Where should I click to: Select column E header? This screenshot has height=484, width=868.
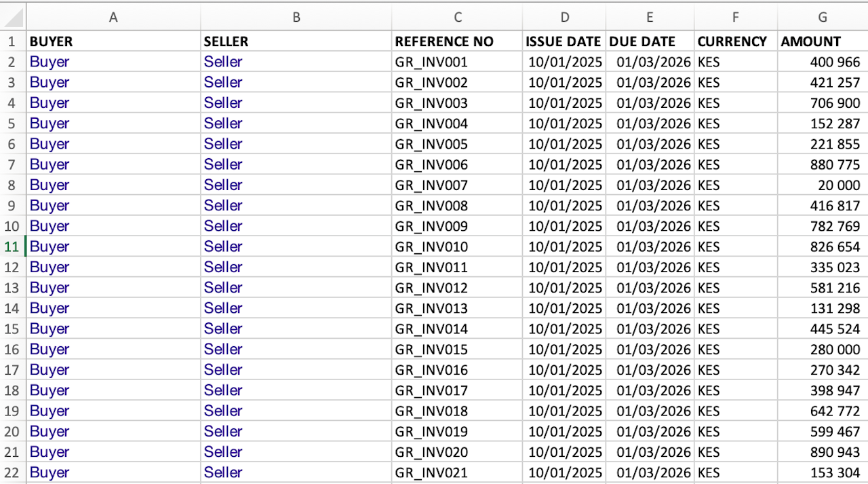650,18
